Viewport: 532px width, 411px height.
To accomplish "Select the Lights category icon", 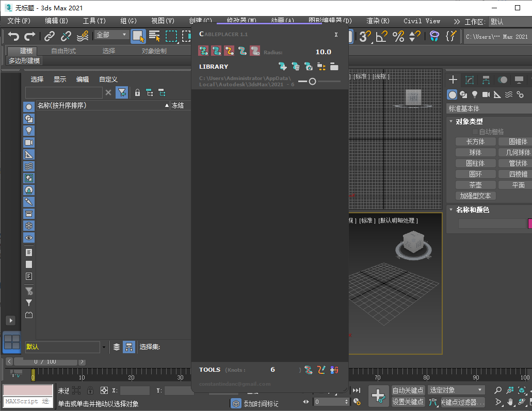I will 475,94.
